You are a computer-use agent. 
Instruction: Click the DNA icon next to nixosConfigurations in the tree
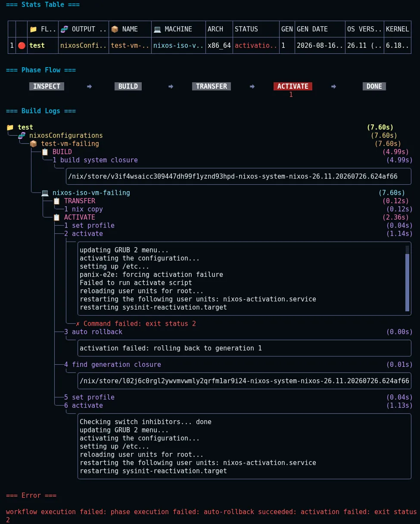pyautogui.click(x=22, y=136)
